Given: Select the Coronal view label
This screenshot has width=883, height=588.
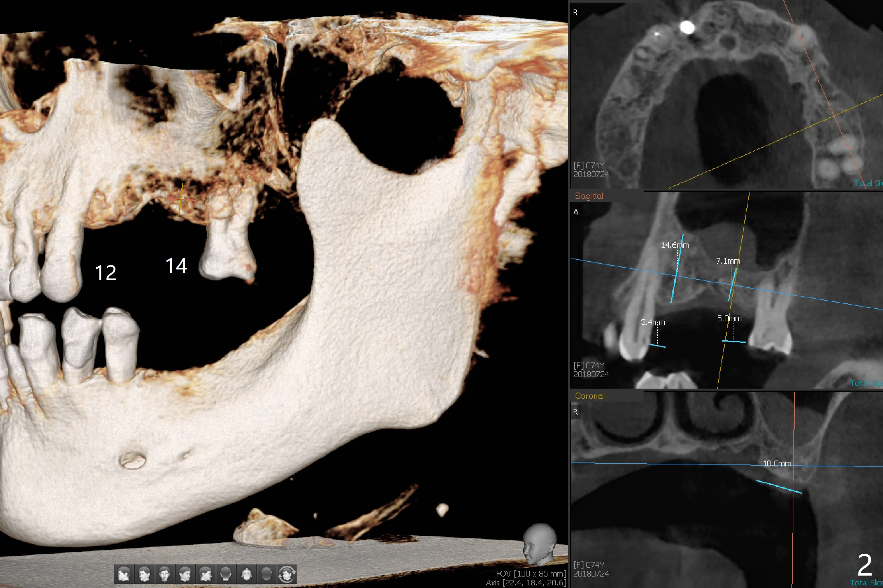Looking at the screenshot, I should [590, 396].
